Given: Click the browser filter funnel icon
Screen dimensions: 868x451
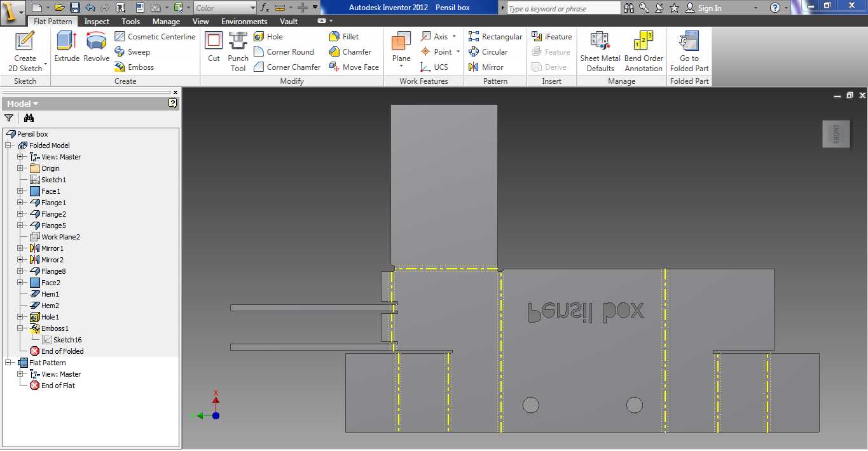Looking at the screenshot, I should click(x=9, y=118).
